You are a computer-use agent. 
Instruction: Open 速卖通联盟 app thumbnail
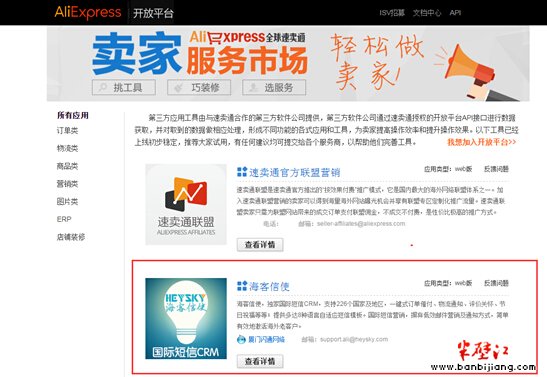pos(186,204)
